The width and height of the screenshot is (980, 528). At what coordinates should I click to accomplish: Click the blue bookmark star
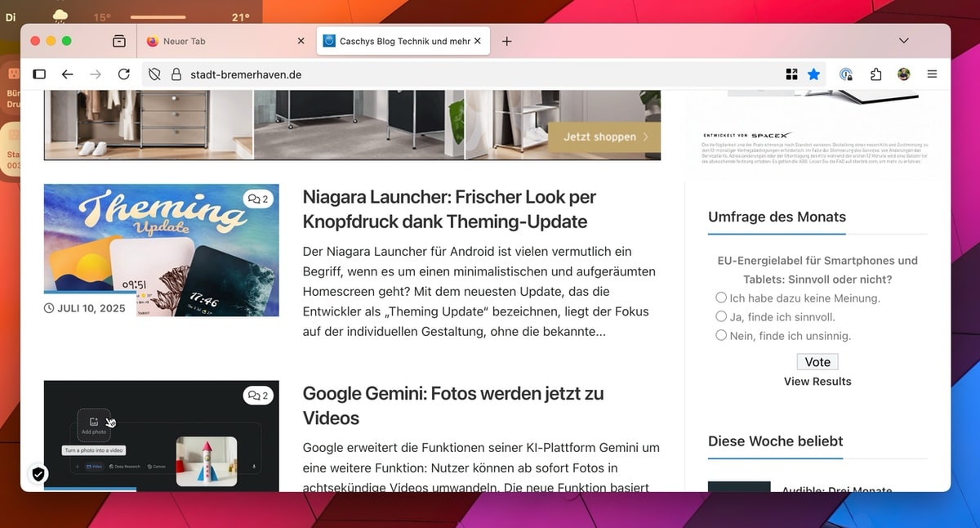(813, 74)
